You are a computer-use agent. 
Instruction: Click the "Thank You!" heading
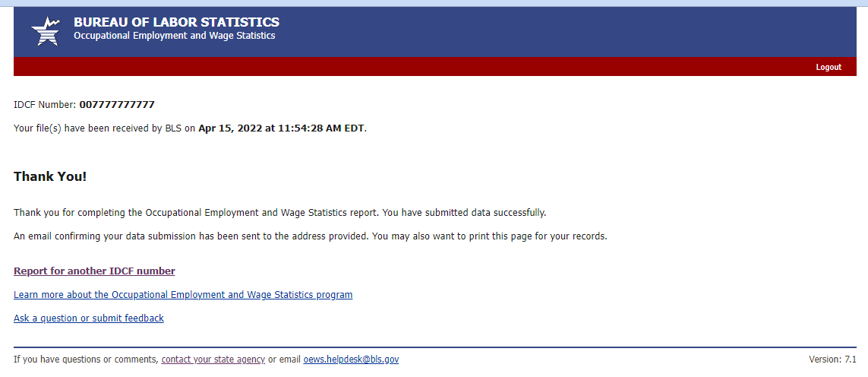pos(50,177)
